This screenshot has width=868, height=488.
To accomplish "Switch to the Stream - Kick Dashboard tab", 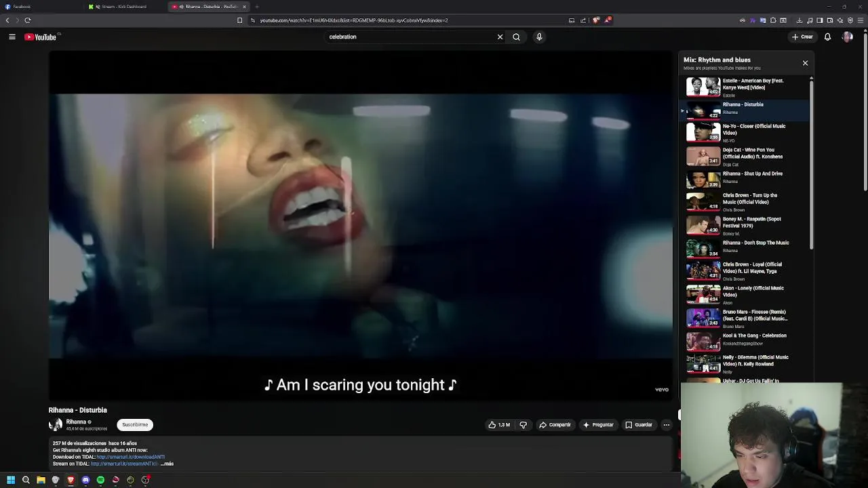I will tap(123, 7).
